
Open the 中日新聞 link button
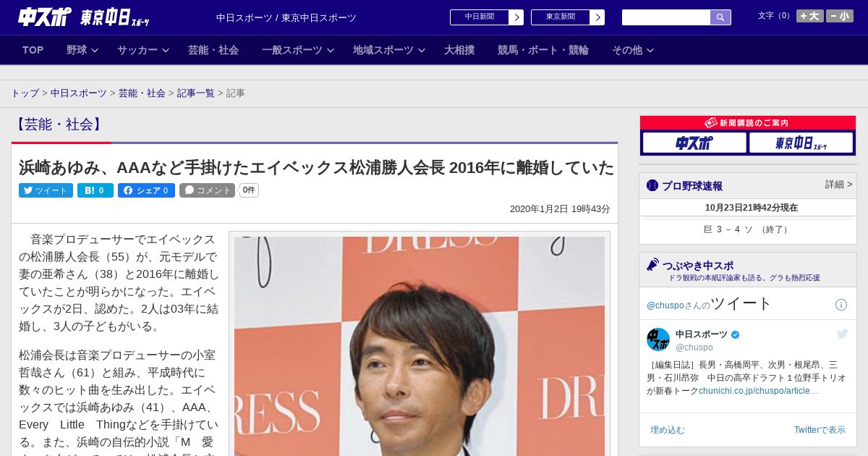coord(480,17)
